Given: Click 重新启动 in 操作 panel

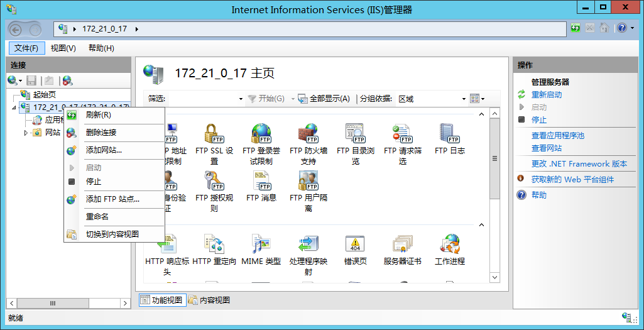Looking at the screenshot, I should tap(547, 94).
